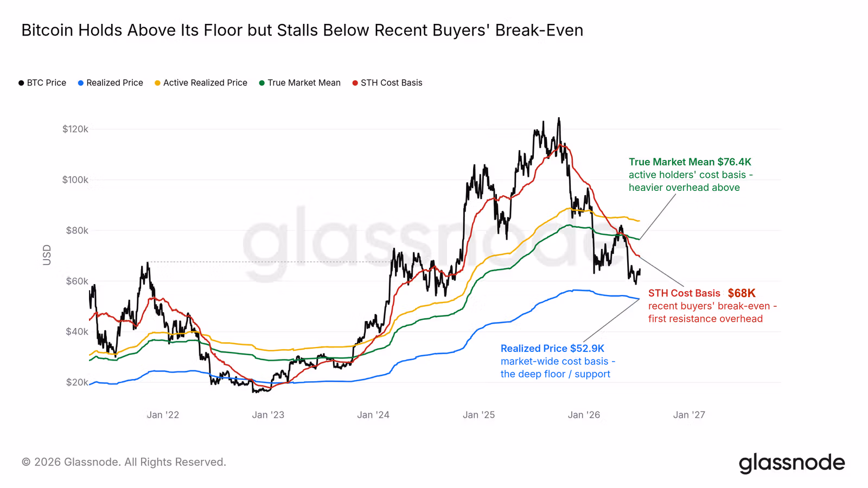Click the $60k y-axis label
Image resolution: width=868 pixels, height=488 pixels.
(x=77, y=281)
